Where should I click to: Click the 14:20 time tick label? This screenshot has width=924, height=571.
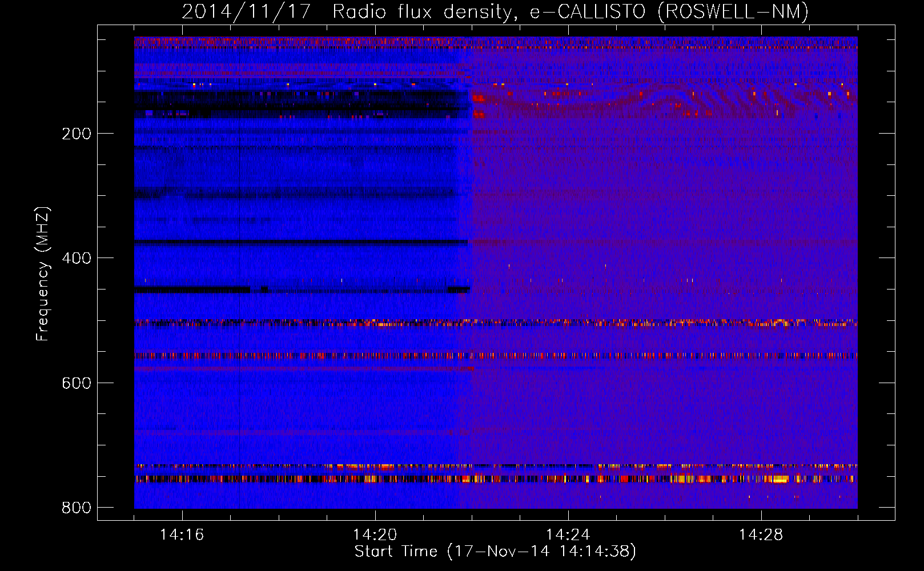pyautogui.click(x=375, y=535)
